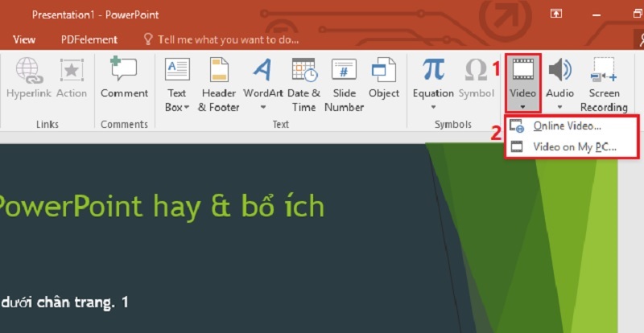
Task: Expand the WordArt dropdown arrow
Action: (x=263, y=108)
